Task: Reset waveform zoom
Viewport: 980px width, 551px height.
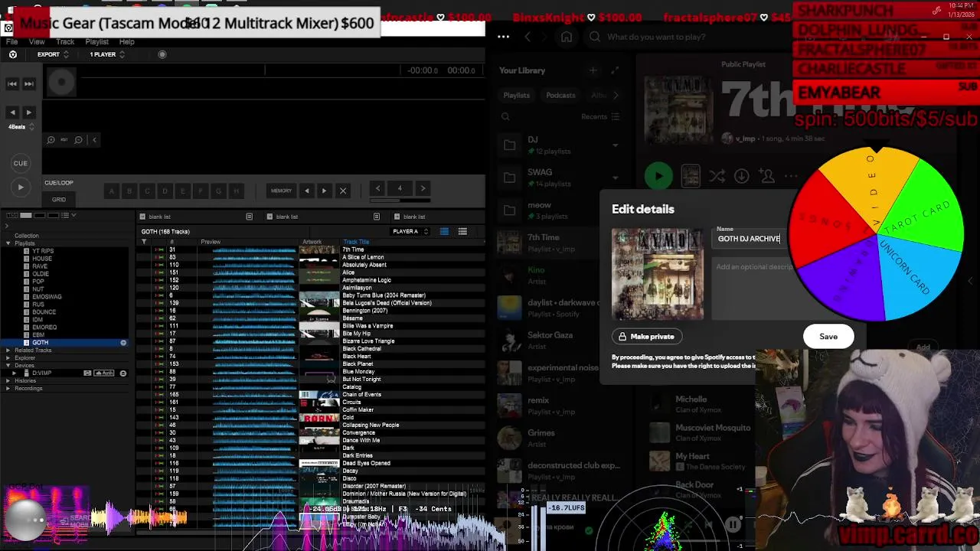Action: (64, 139)
